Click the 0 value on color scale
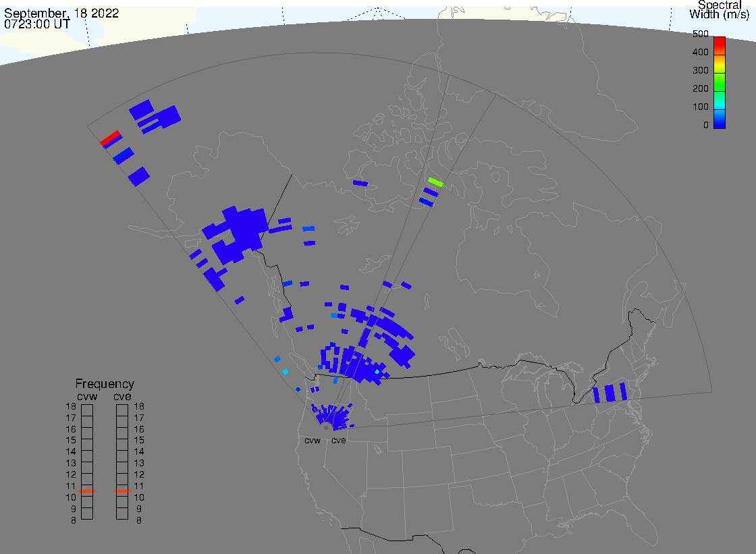Image resolution: width=756 pixels, height=554 pixels. click(x=706, y=126)
